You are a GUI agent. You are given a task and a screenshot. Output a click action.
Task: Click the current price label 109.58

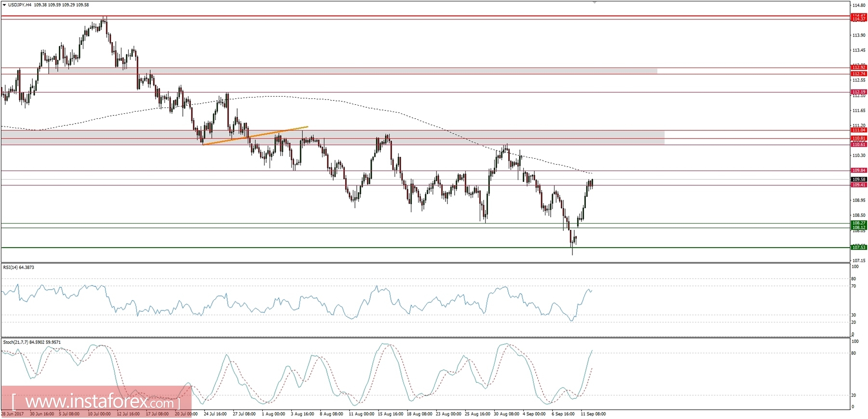pos(859,180)
